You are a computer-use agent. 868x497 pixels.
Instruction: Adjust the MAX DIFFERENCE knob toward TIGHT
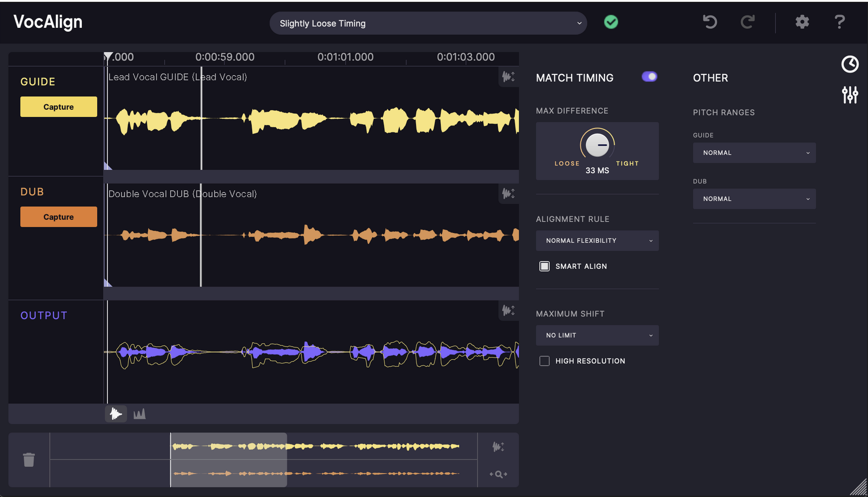tap(597, 144)
